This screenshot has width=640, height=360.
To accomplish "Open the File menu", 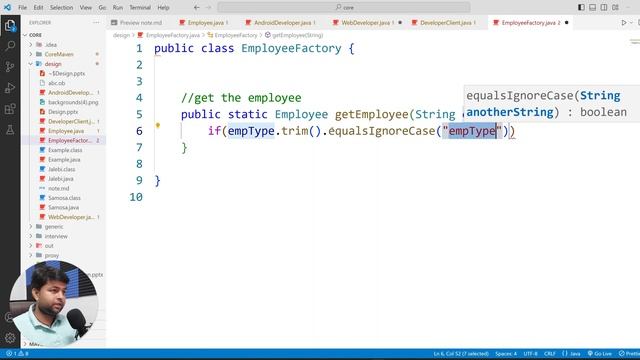I will click(22, 7).
